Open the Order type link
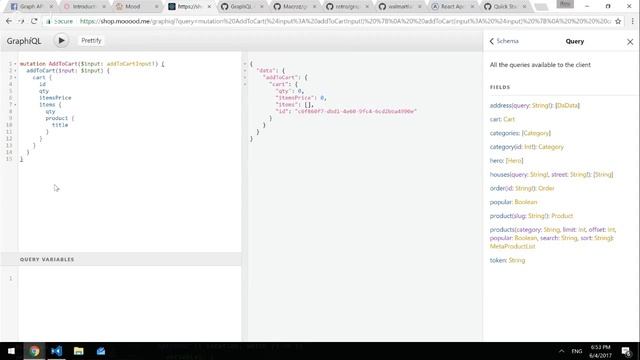The image size is (640, 360). coord(546,189)
